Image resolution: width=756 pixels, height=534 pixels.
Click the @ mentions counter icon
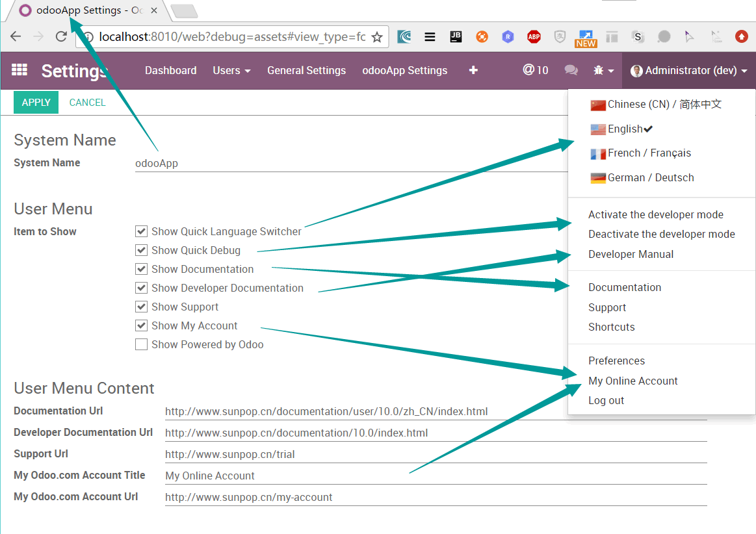point(535,70)
